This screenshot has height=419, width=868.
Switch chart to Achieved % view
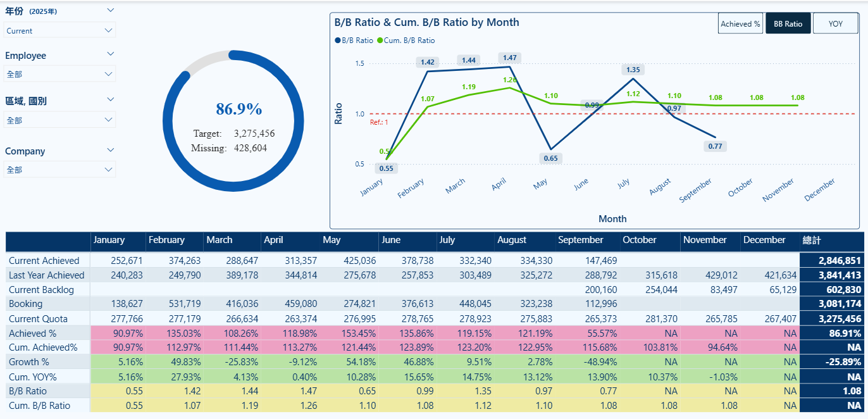[741, 23]
